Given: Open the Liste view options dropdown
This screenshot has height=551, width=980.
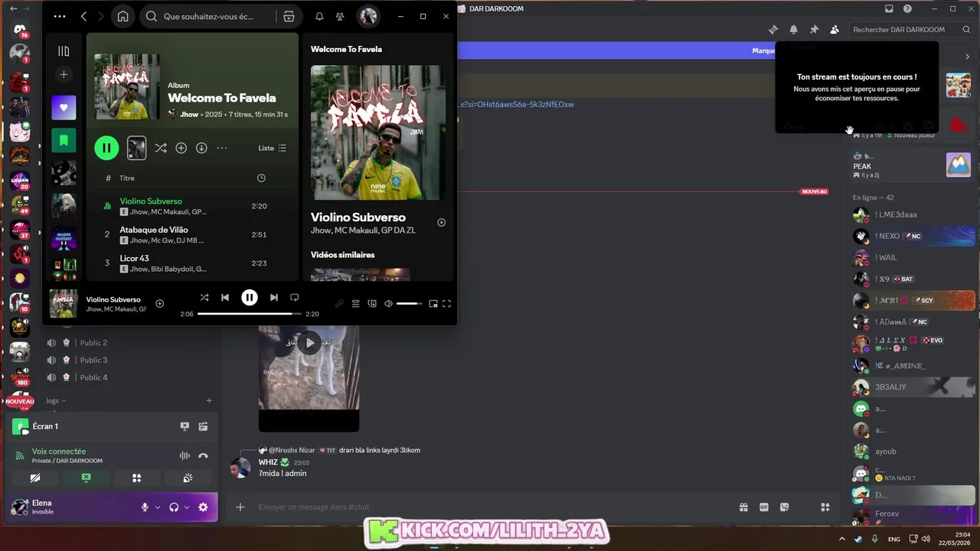Looking at the screenshot, I should (272, 148).
